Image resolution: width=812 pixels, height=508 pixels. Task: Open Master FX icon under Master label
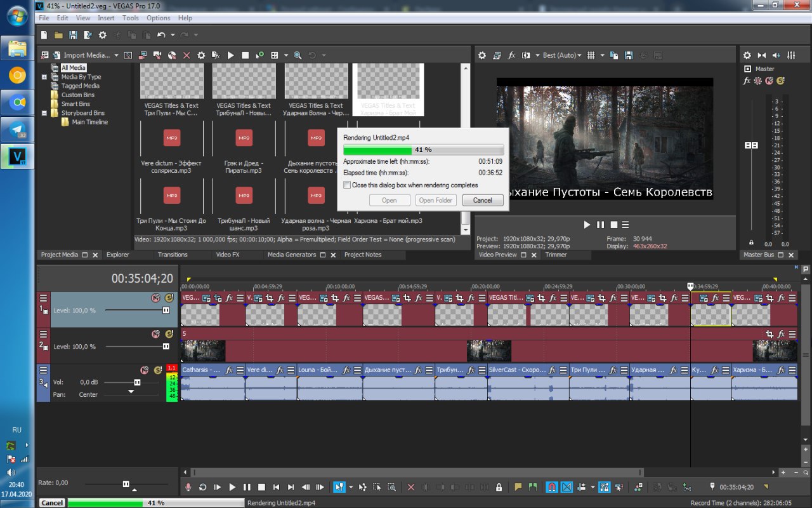747,81
